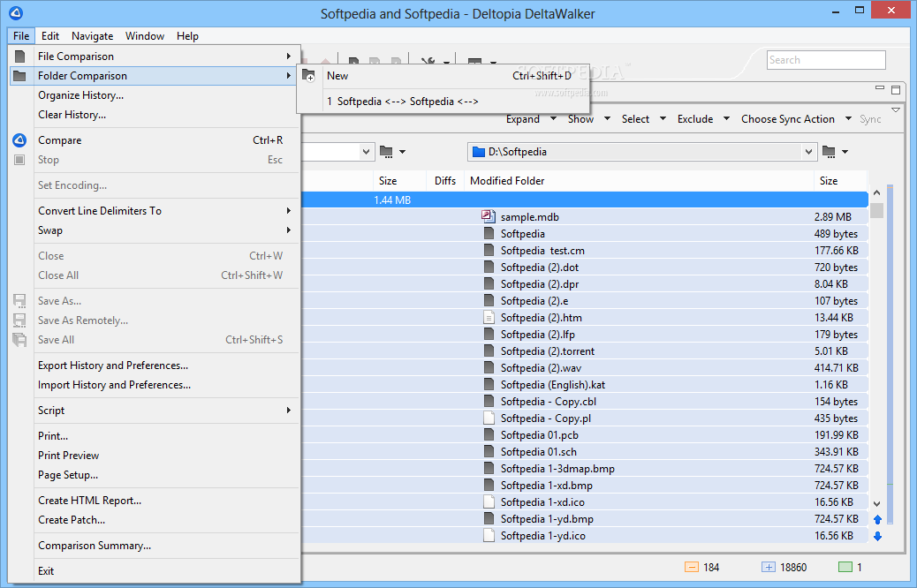
Task: Click the blue up arrow previous difference icon
Action: coord(878,519)
